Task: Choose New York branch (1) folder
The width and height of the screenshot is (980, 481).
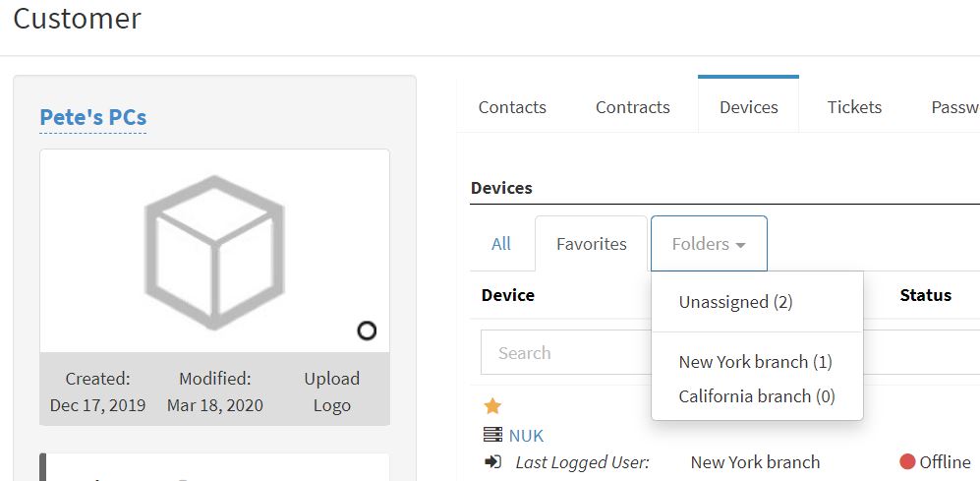Action: (x=755, y=362)
